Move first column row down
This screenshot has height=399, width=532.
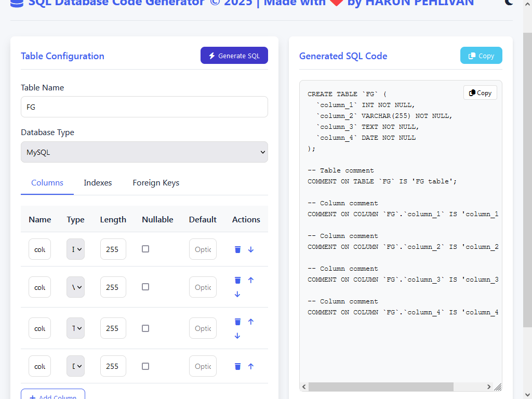pos(251,249)
